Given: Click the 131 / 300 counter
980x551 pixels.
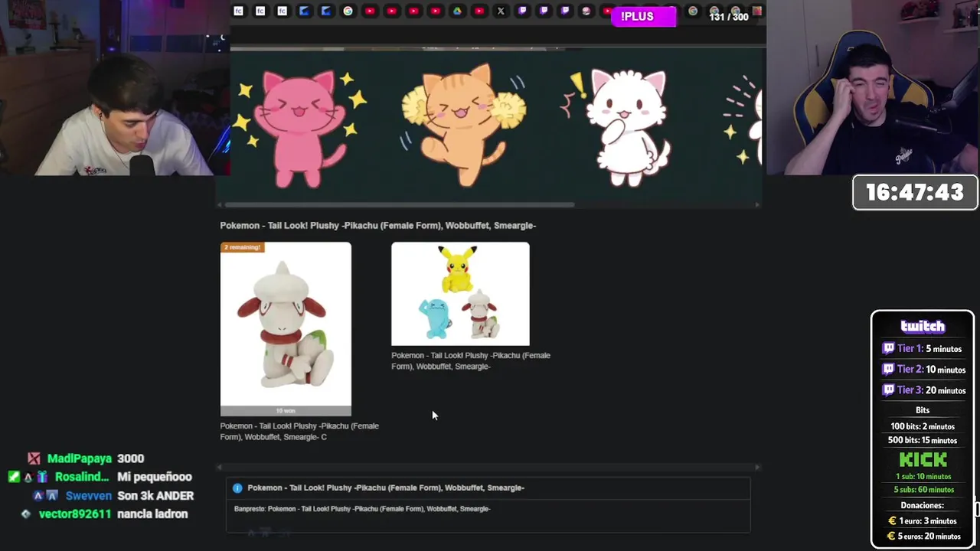Looking at the screenshot, I should 729,17.
